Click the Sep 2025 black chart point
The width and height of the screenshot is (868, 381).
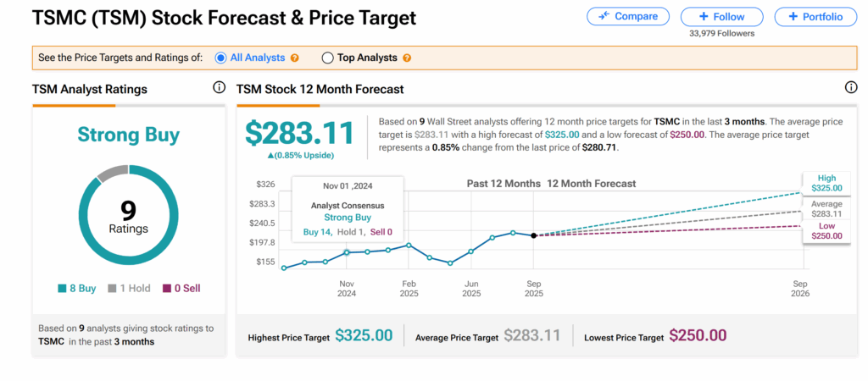[533, 235]
